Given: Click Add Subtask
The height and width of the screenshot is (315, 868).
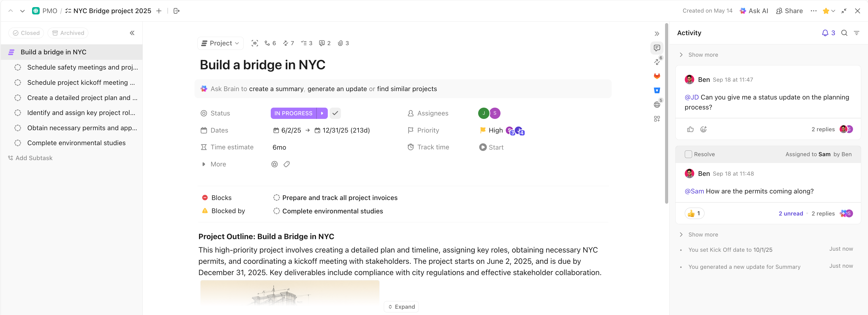Looking at the screenshot, I should tap(34, 157).
